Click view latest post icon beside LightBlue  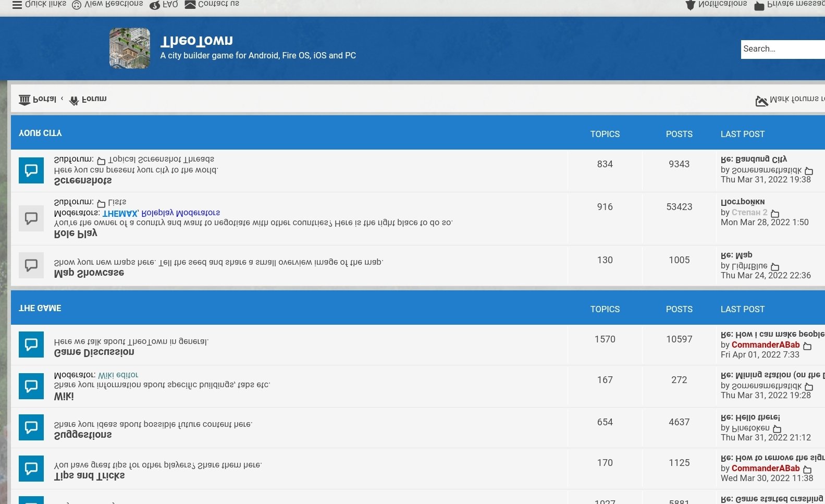coord(775,267)
